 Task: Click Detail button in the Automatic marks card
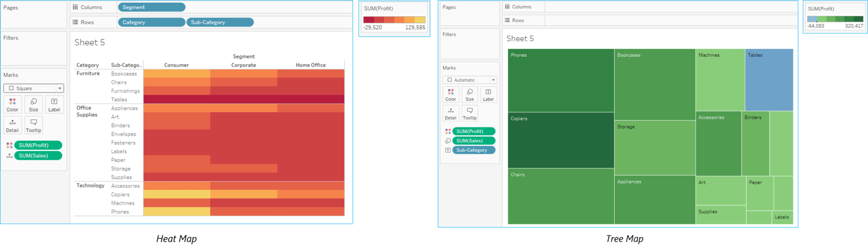coord(451,113)
